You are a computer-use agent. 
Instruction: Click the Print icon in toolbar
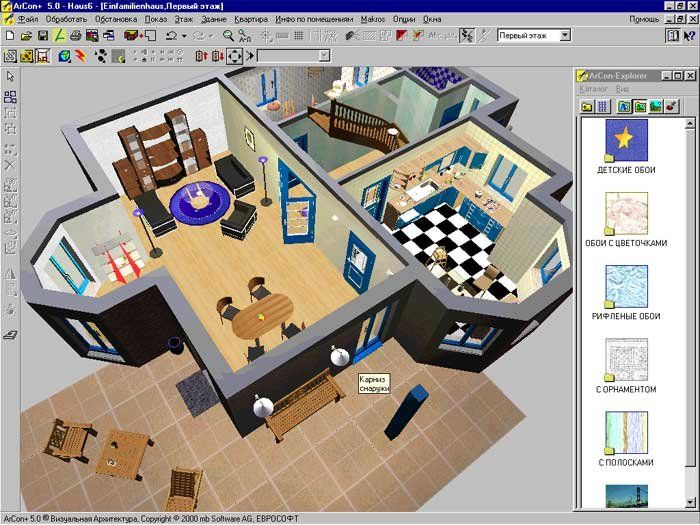[76, 36]
